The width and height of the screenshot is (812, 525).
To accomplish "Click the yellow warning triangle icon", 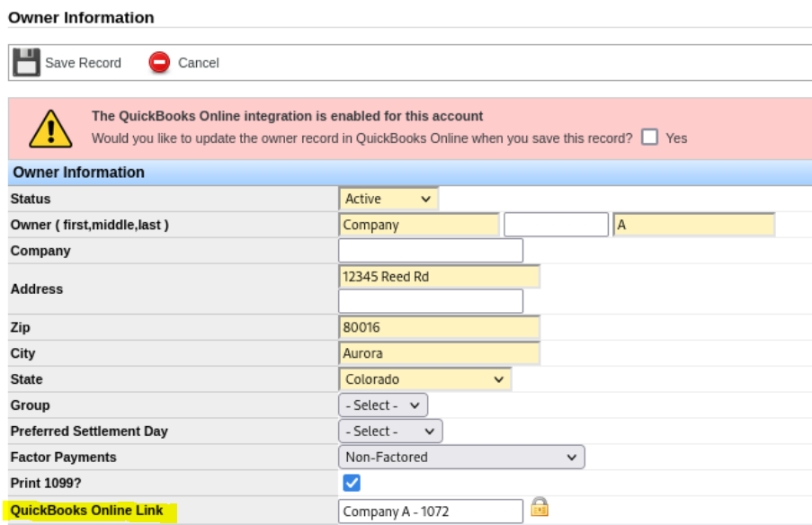I will 50,129.
